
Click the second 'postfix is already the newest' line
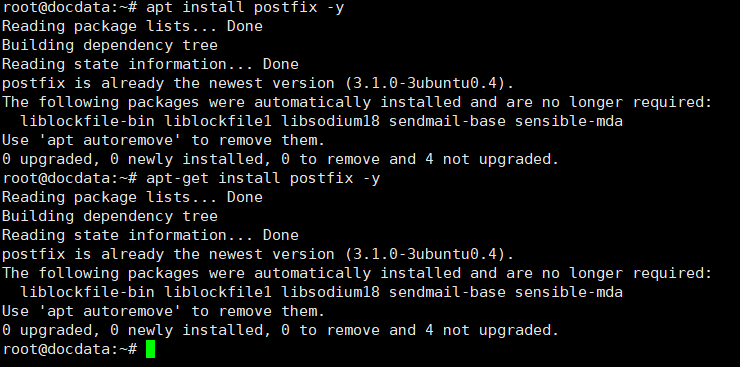258,254
